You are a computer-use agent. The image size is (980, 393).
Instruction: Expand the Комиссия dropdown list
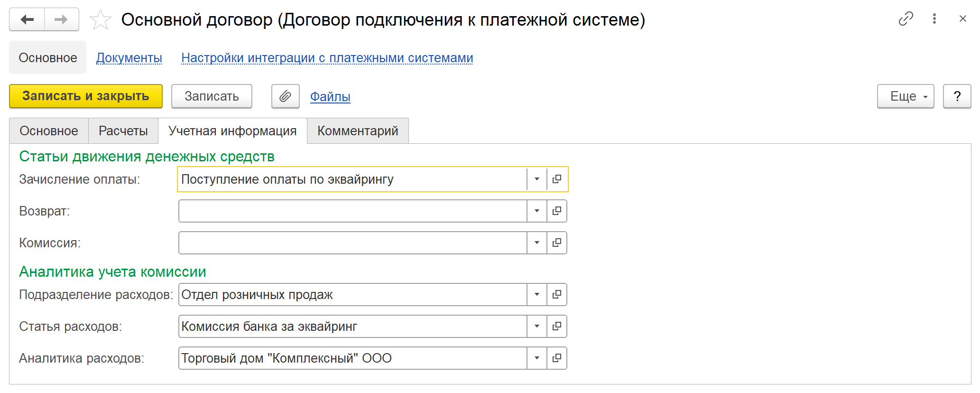pyautogui.click(x=537, y=243)
